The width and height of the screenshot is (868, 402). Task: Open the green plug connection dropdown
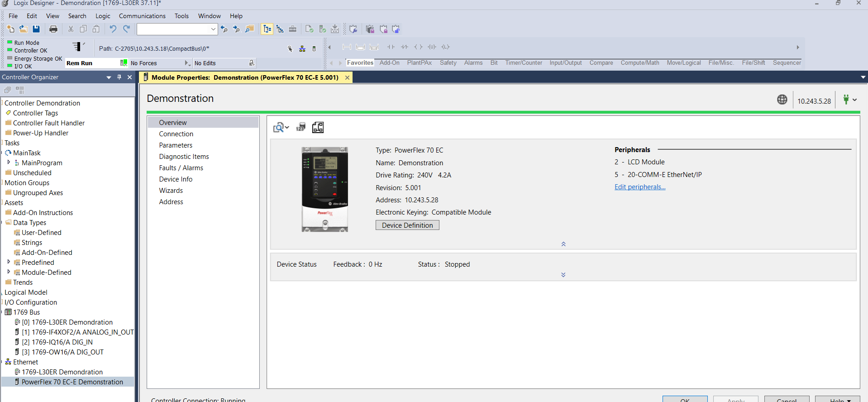850,100
